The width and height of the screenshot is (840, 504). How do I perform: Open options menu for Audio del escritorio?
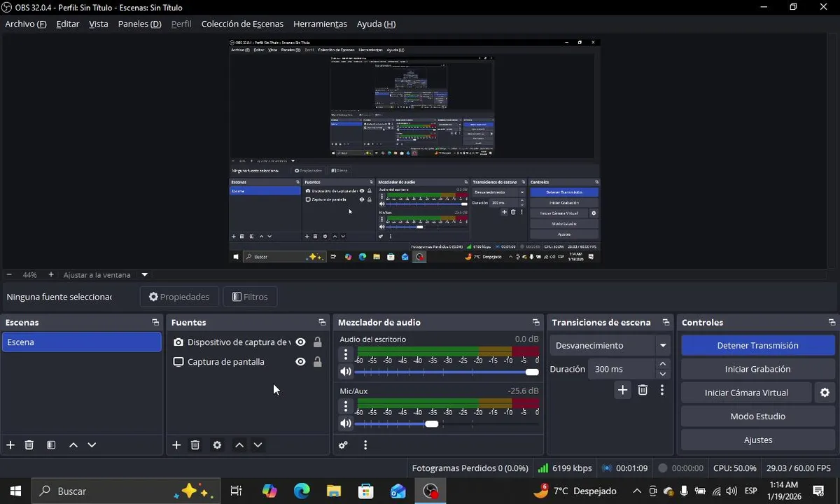(346, 355)
